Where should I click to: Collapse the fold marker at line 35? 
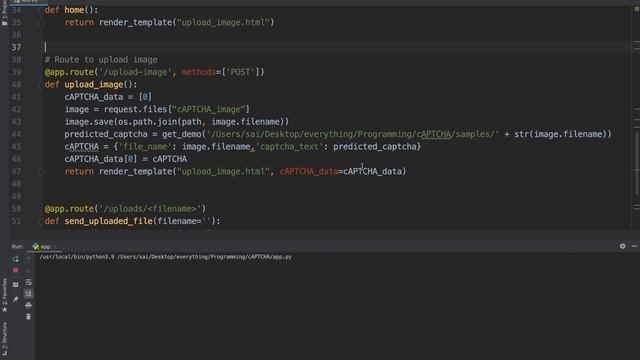coord(41,23)
